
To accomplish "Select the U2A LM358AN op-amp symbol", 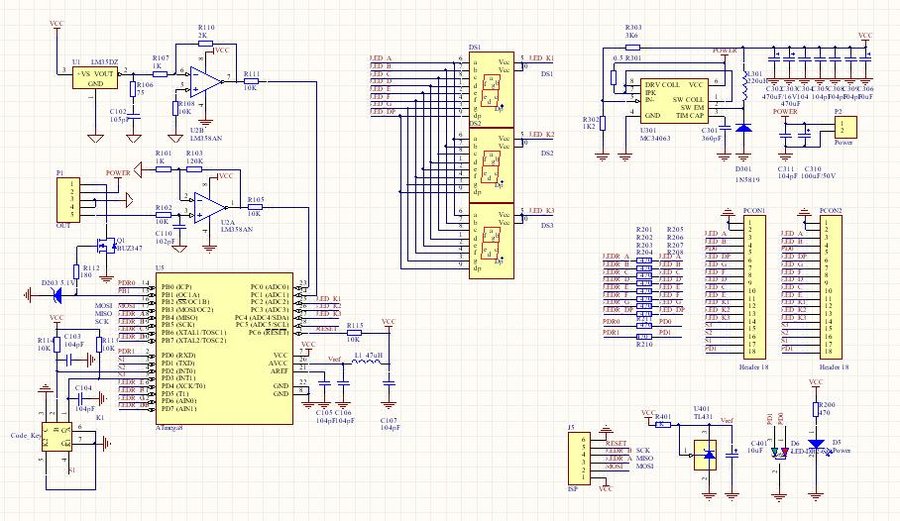I will point(207,205).
